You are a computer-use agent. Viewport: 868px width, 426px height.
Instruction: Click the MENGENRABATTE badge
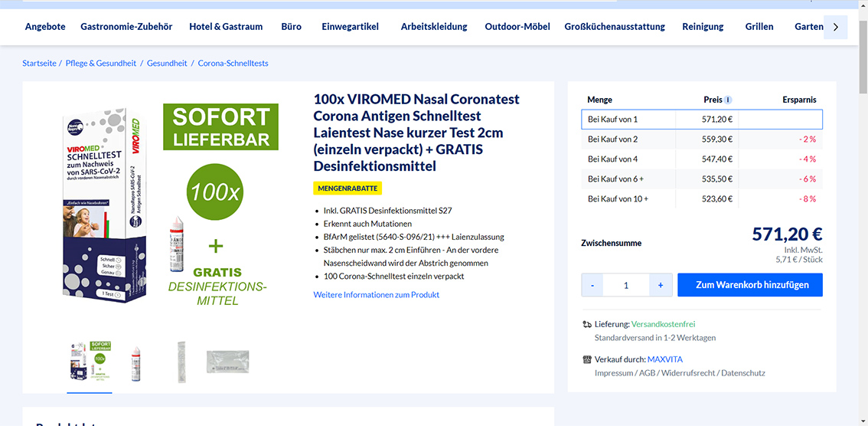[348, 188]
